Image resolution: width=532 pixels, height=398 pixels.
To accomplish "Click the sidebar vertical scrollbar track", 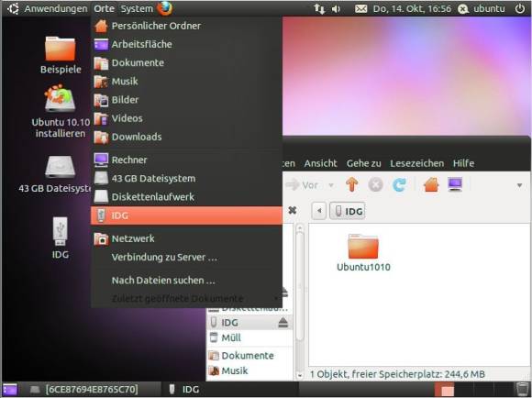I will coord(300,355).
